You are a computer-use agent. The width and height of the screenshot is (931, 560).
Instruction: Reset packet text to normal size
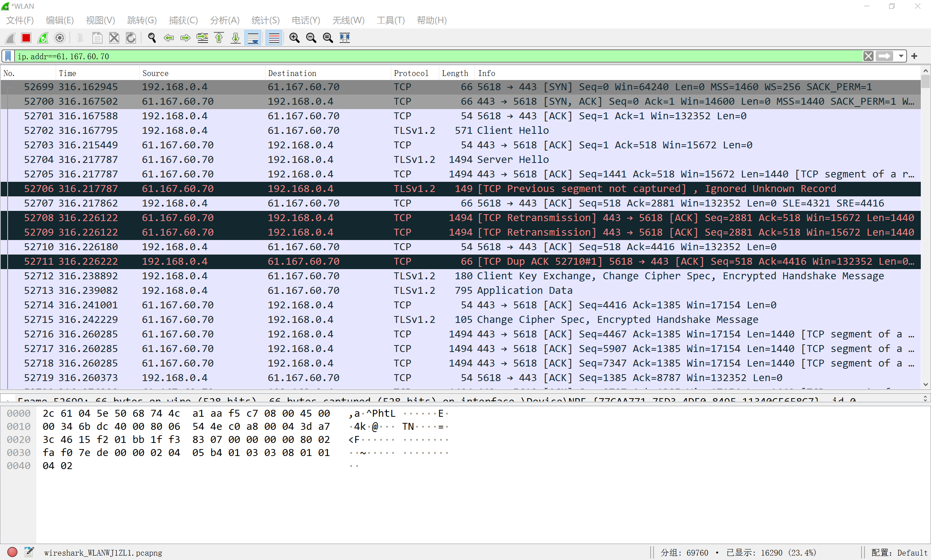coord(328,38)
